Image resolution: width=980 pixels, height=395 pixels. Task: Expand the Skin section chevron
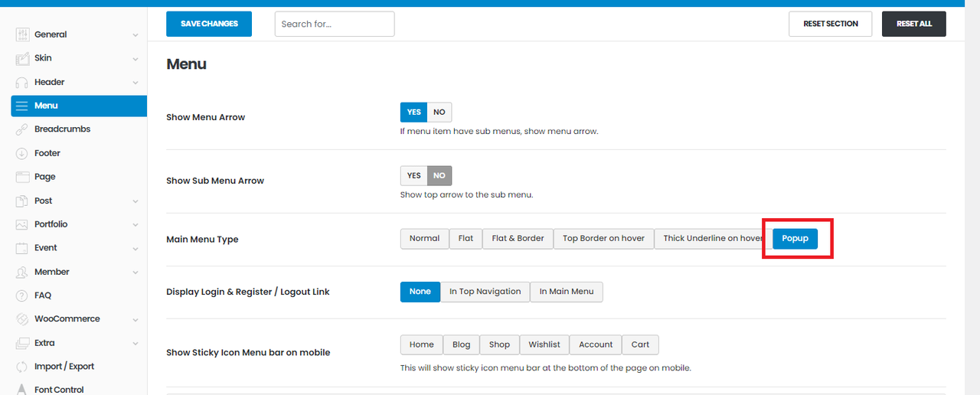(x=136, y=59)
